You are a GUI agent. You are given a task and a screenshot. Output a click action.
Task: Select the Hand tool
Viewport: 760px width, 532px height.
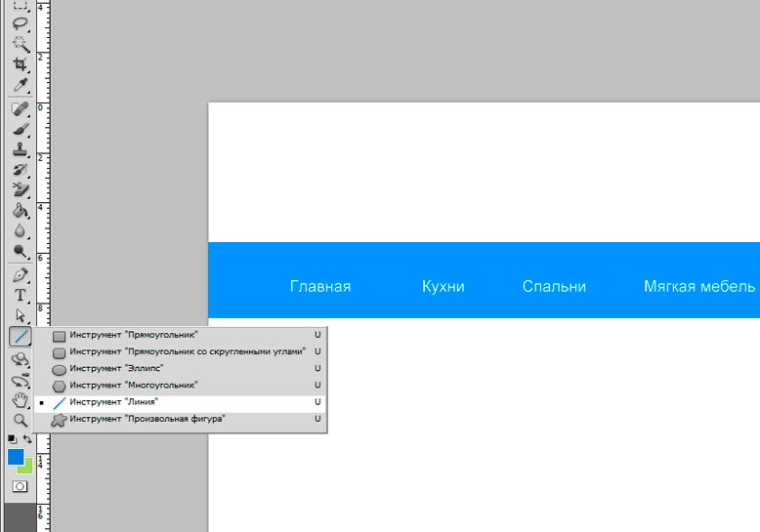[20, 400]
